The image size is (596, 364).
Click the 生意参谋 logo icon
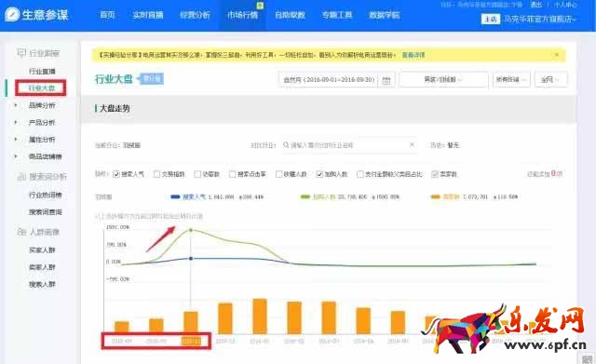[x=12, y=15]
